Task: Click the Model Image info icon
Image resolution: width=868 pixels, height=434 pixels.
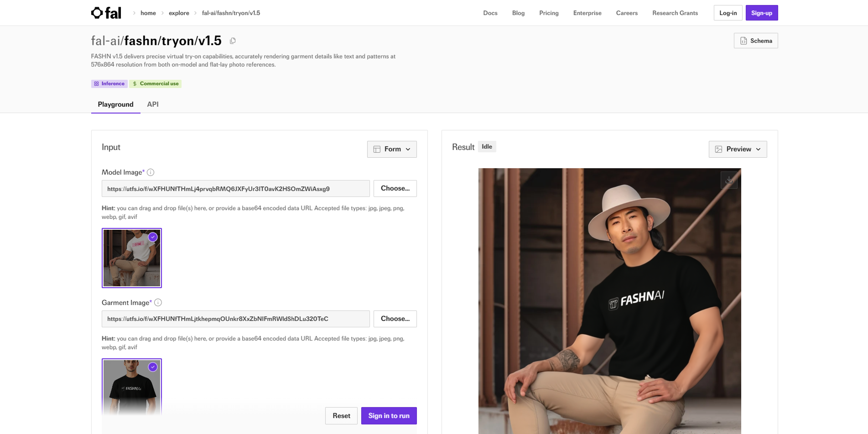Action: pyautogui.click(x=151, y=172)
